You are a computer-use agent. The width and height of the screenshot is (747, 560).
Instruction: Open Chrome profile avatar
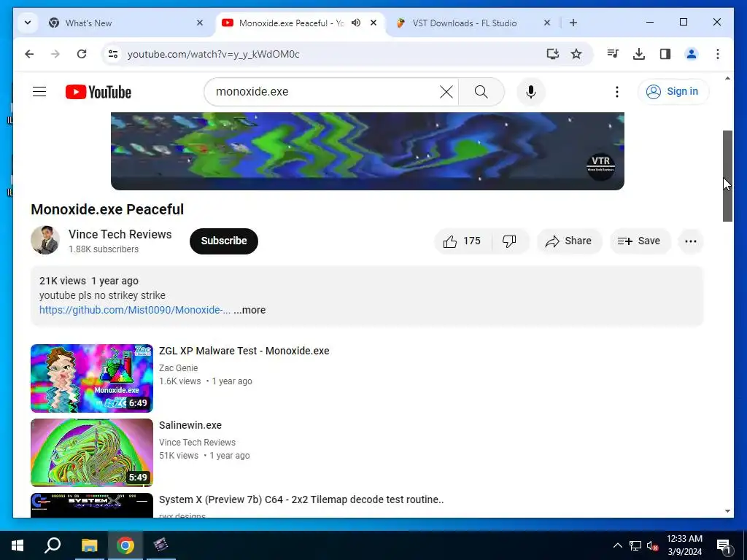click(692, 54)
